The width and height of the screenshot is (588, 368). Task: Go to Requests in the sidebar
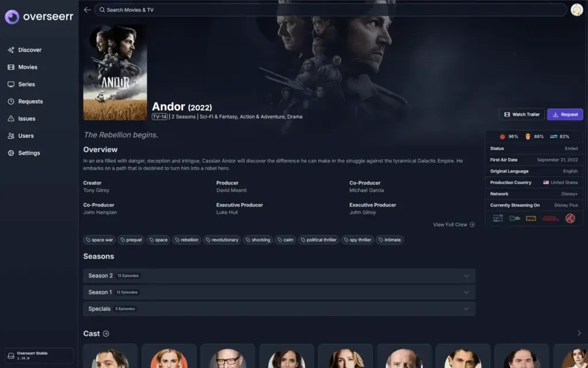click(x=30, y=101)
